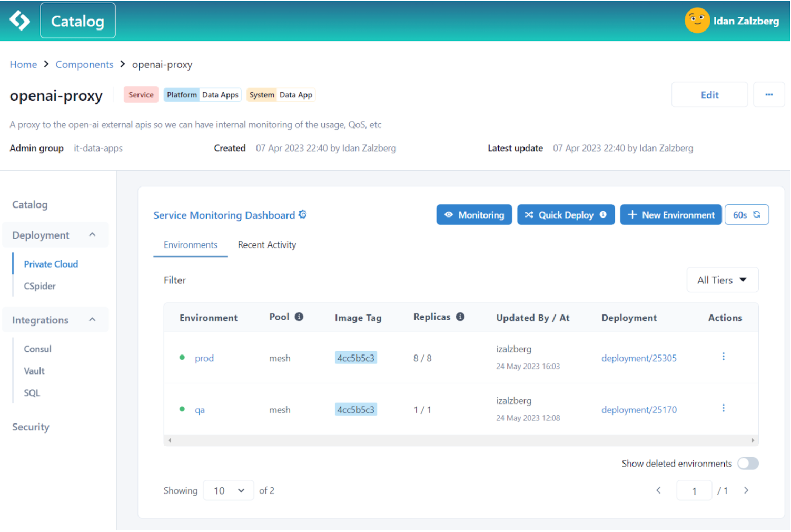Open the Pool column info tooltip icon

click(299, 317)
